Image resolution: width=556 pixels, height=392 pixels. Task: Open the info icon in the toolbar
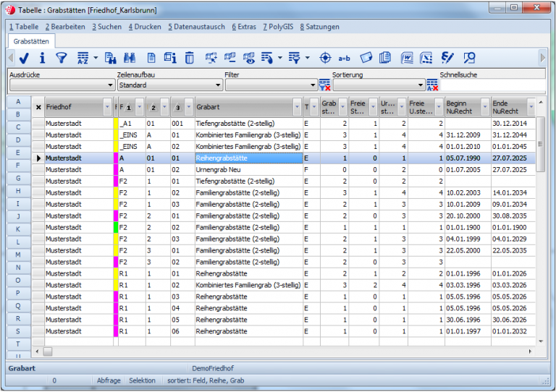coord(43,58)
